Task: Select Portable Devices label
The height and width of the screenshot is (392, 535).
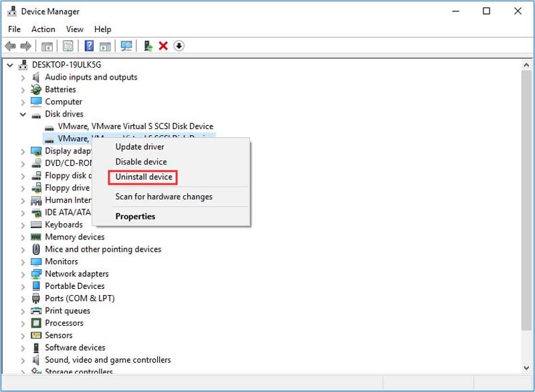Action: pos(75,286)
